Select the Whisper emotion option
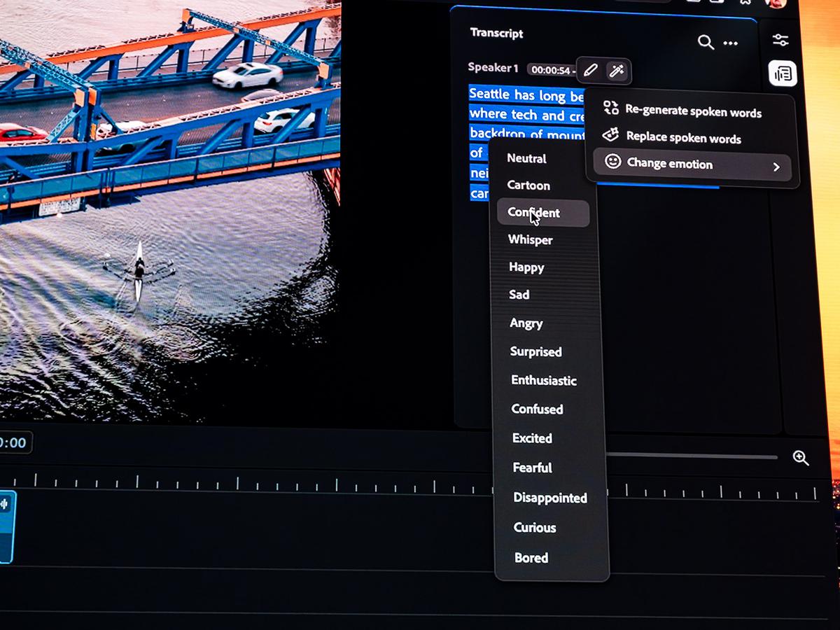Screen dimensions: 840x630 pos(530,240)
